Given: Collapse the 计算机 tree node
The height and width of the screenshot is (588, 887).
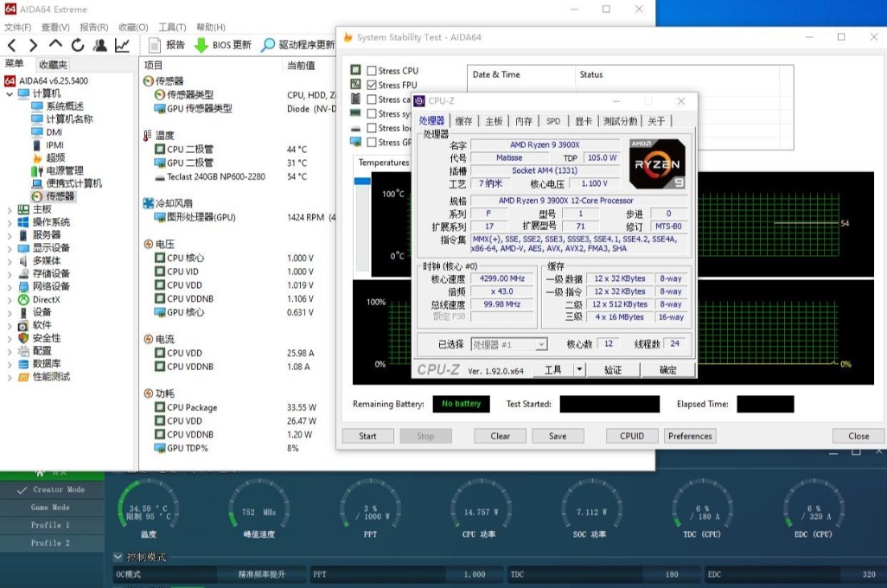Looking at the screenshot, I should [x=10, y=93].
